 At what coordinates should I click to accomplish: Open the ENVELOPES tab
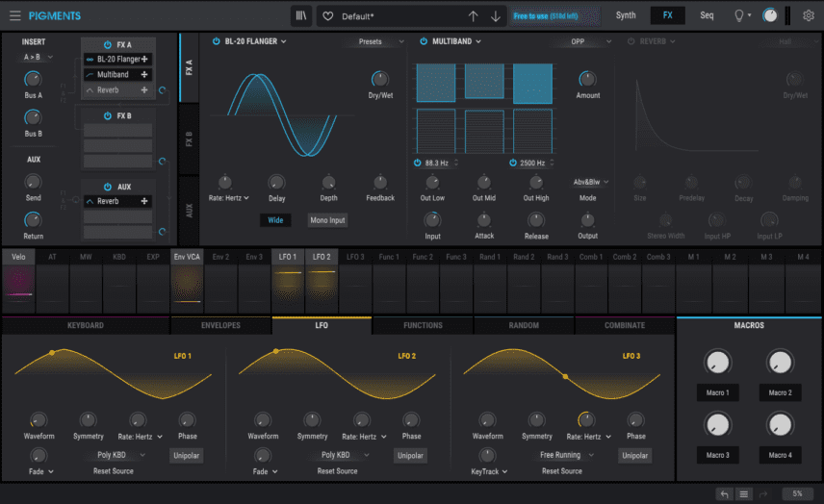click(220, 325)
